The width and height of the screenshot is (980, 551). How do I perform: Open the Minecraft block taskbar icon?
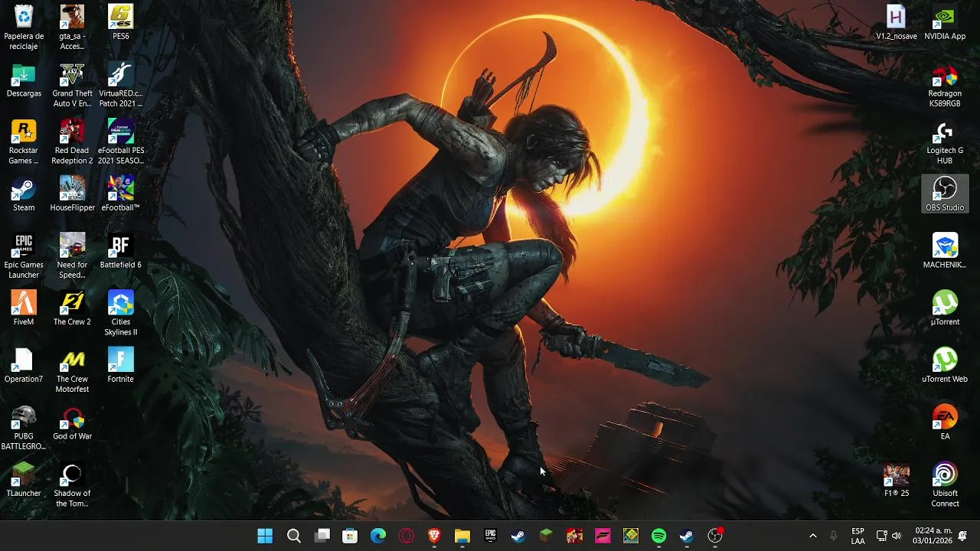[546, 536]
